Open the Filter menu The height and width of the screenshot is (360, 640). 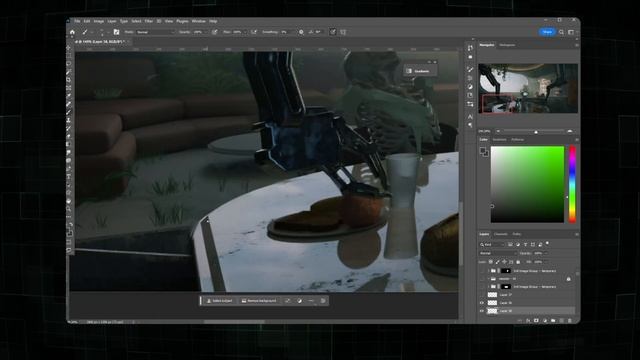(149, 21)
